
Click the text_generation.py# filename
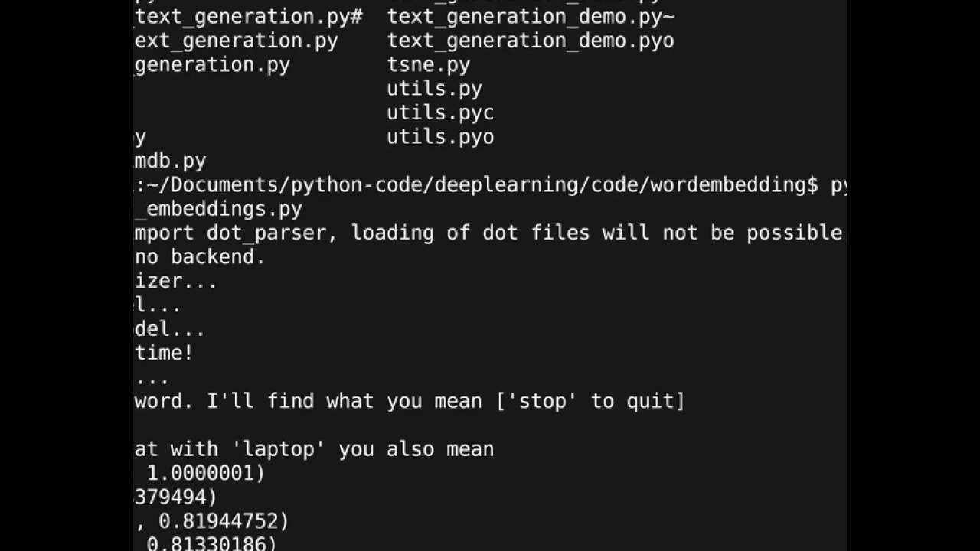point(249,16)
